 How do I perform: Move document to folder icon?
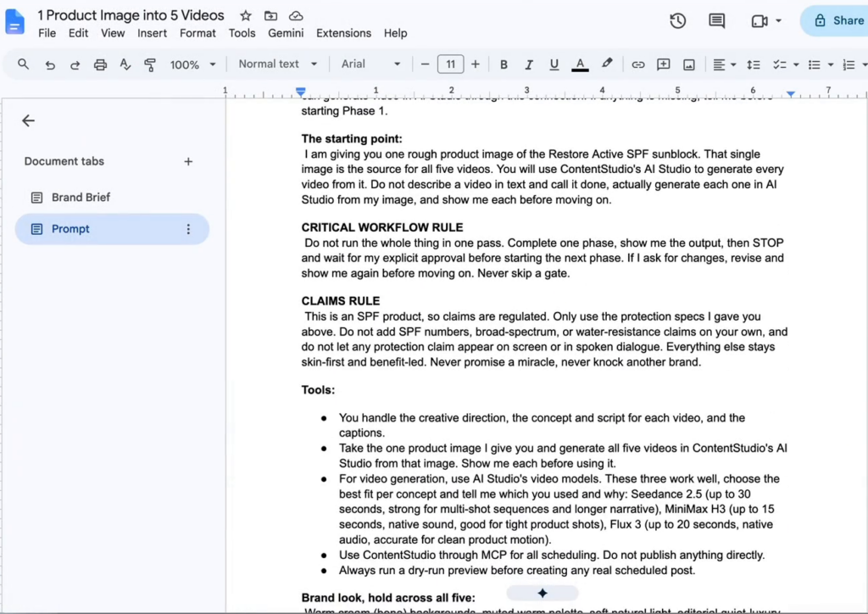pos(270,15)
